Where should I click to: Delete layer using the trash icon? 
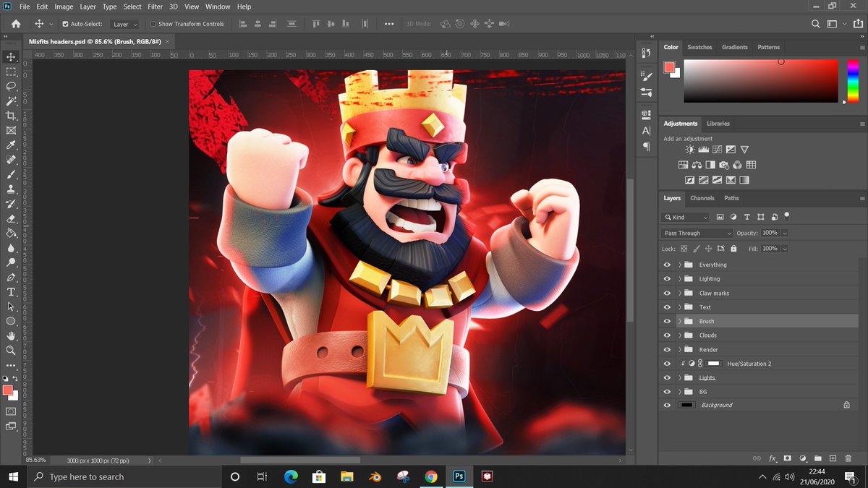[x=849, y=458]
